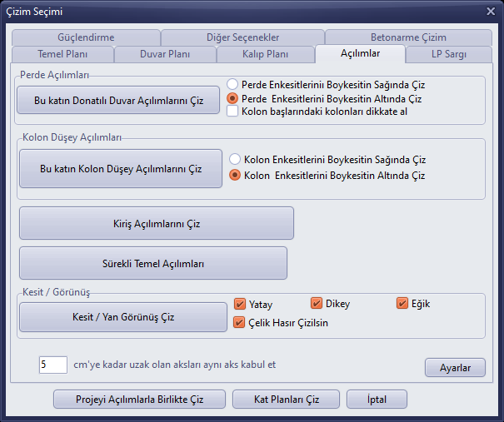
Task: Open the Duvar Planı tab
Action: coord(165,54)
